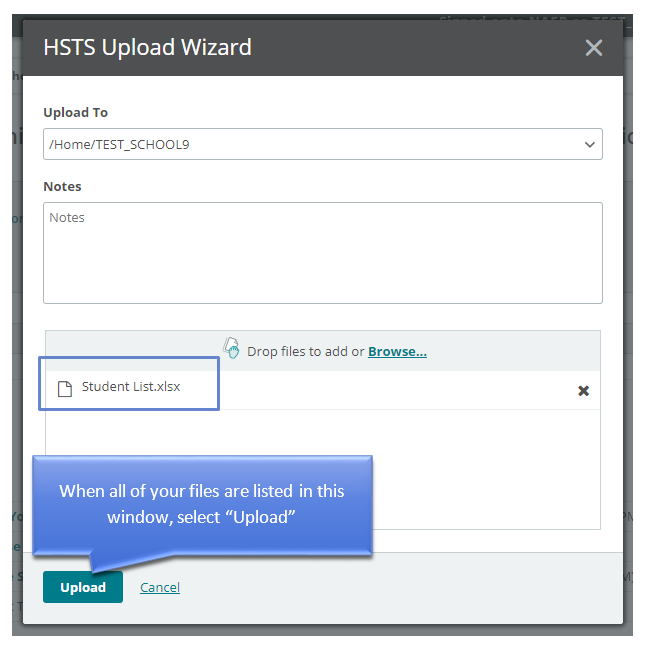
Task: Remove Student List.xlsx from the file list
Action: (x=583, y=391)
